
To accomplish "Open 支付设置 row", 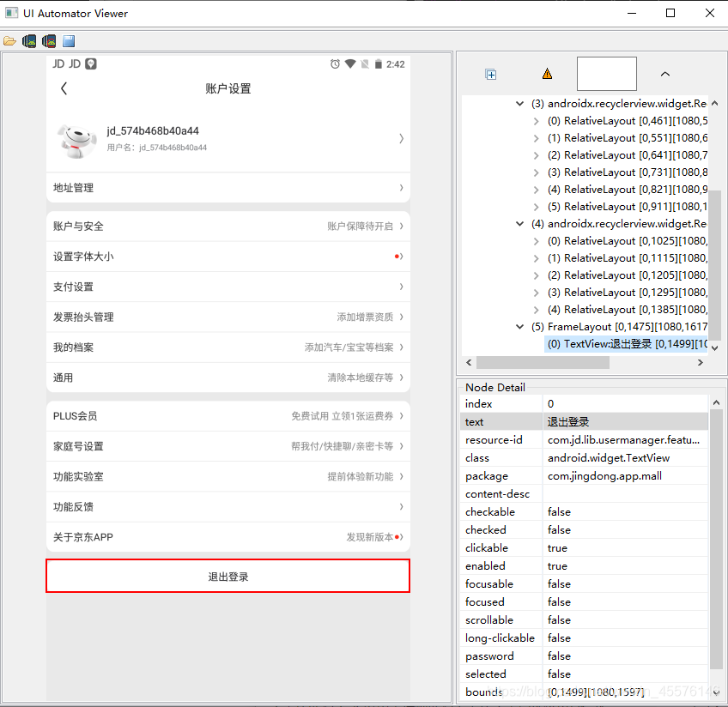I will pos(228,287).
